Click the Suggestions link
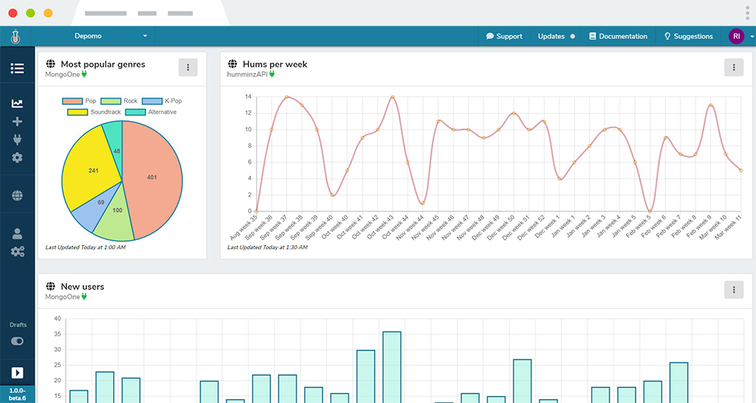 (x=689, y=36)
